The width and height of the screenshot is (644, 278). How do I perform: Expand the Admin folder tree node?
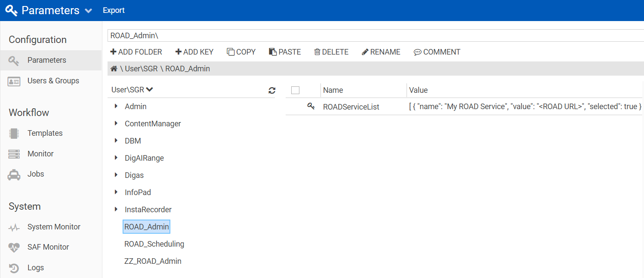click(x=116, y=106)
